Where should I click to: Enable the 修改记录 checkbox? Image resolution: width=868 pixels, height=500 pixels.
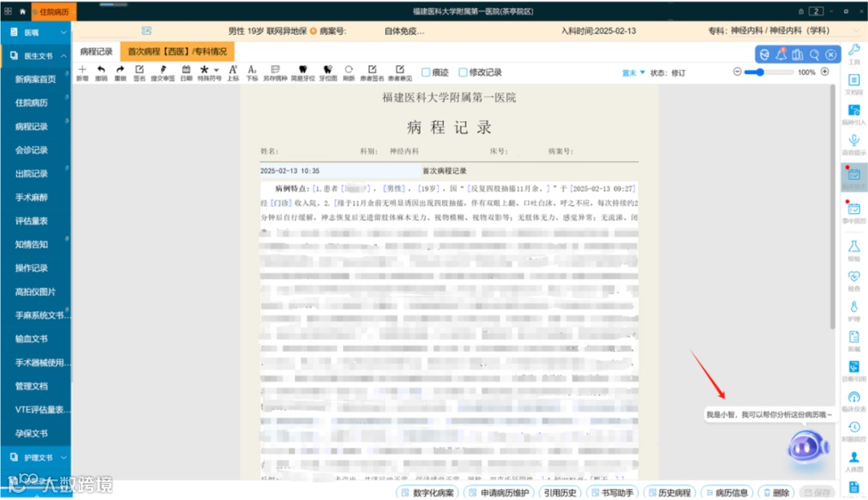(x=463, y=72)
